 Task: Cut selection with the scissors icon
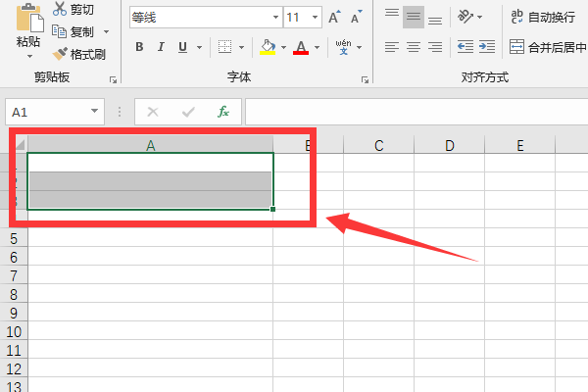coord(59,9)
